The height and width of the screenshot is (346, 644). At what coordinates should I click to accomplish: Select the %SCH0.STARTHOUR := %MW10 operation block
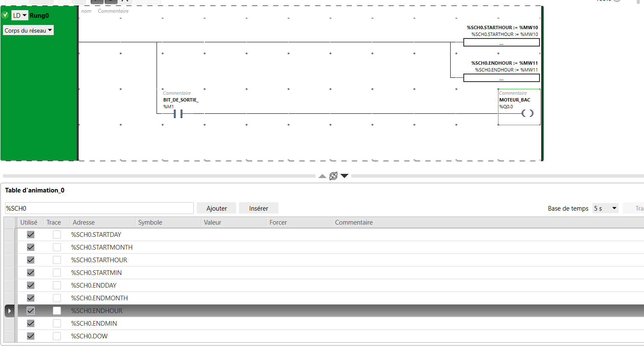[x=501, y=42]
